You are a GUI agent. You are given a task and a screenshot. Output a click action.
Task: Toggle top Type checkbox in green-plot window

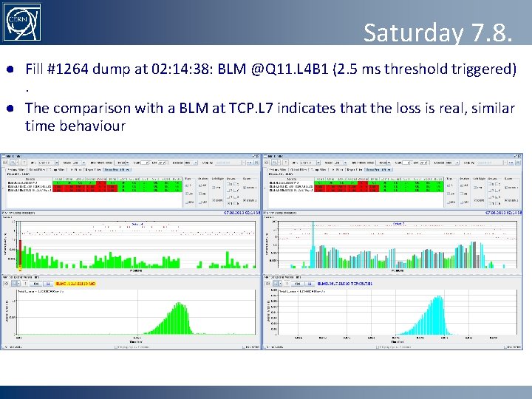click(x=187, y=185)
